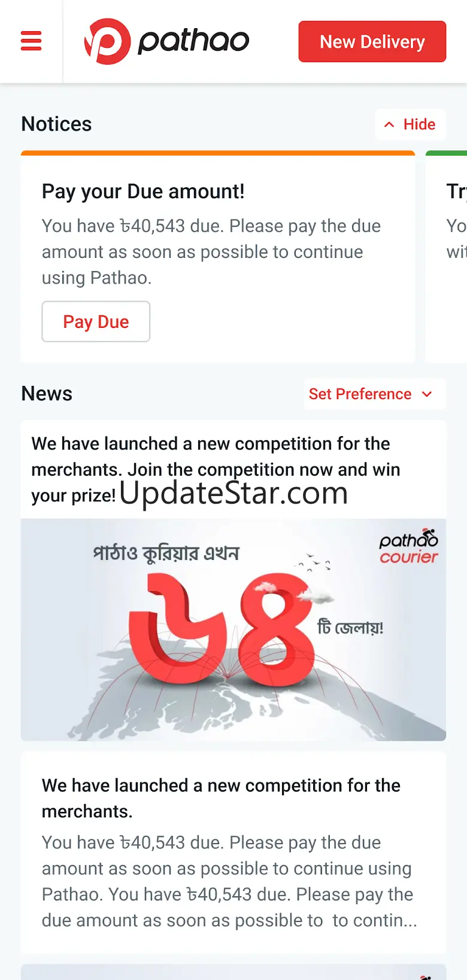Viewport: 467px width, 980px height.
Task: Click the Pathao logo icon
Action: [x=107, y=41]
